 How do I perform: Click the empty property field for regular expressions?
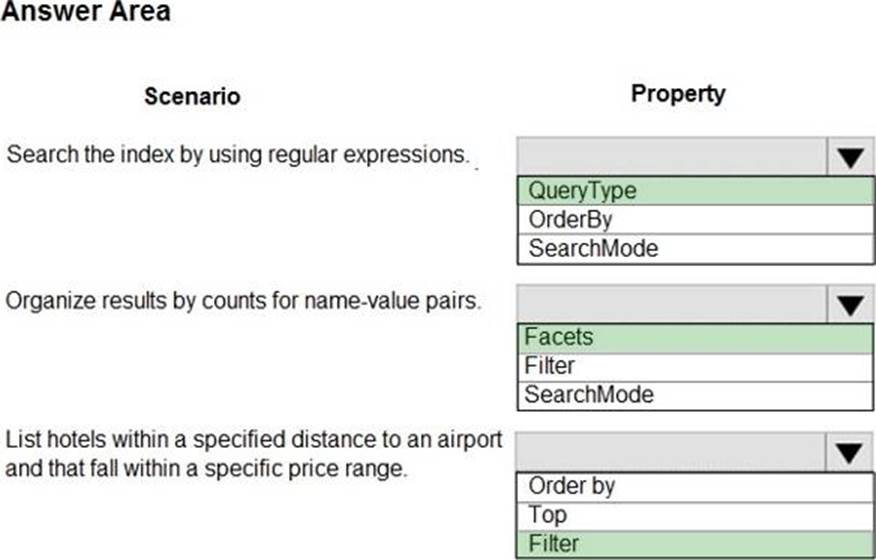672,158
